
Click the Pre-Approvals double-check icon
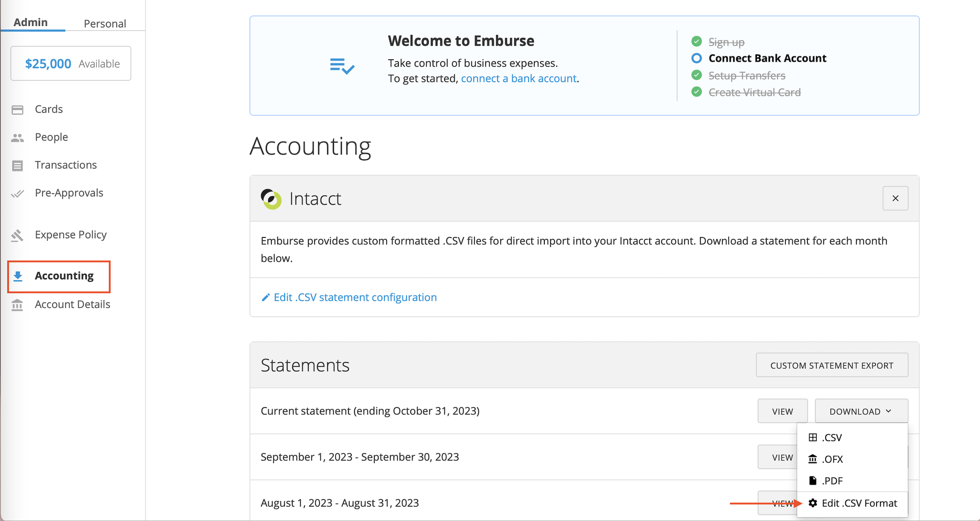coord(18,193)
